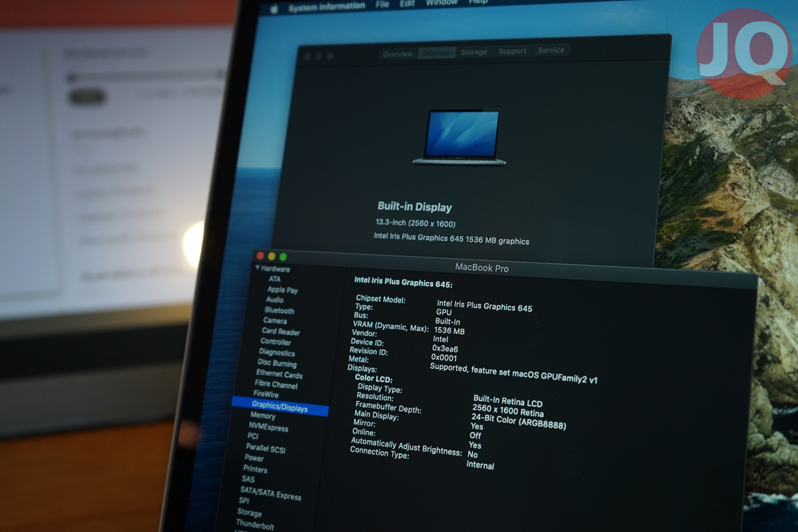
Task: Click the 'Intel Iris Plus Graphics 645:' heading
Action: [404, 282]
